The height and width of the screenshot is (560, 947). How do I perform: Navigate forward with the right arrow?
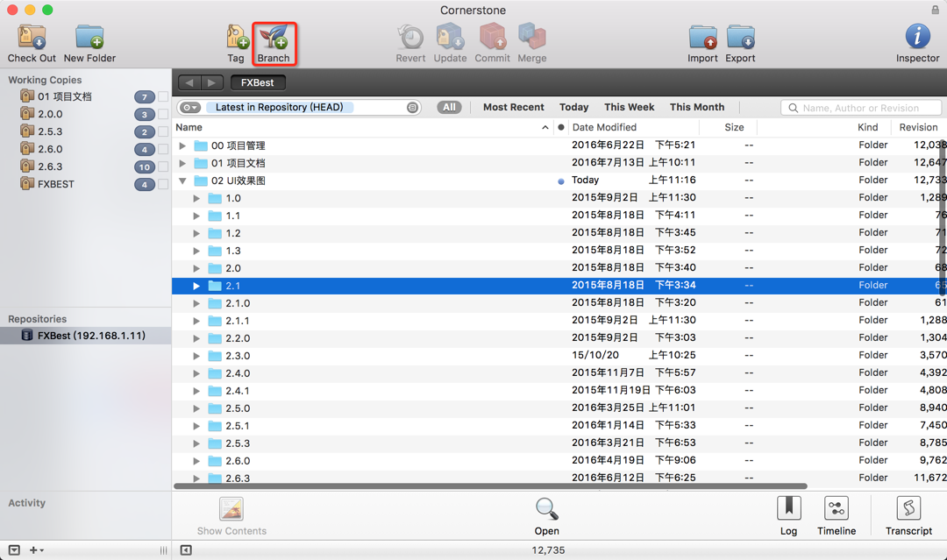pyautogui.click(x=212, y=82)
